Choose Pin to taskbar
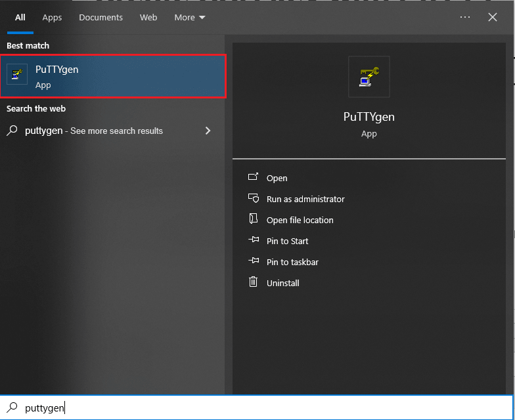This screenshot has width=515, height=420. (x=292, y=262)
